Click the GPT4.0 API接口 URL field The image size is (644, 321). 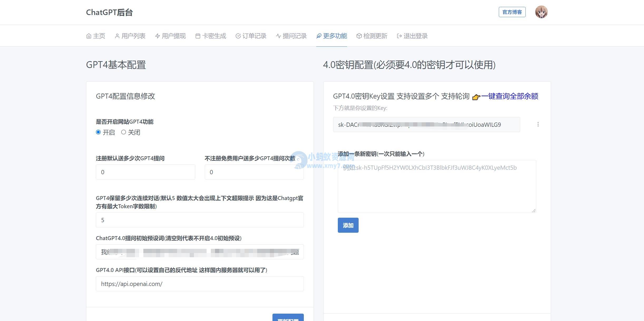200,284
